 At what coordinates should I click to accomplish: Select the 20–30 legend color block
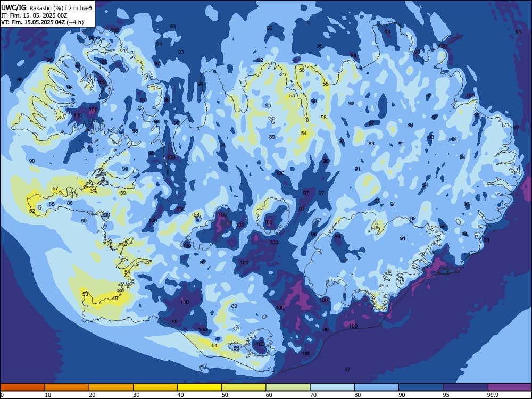pos(111,387)
